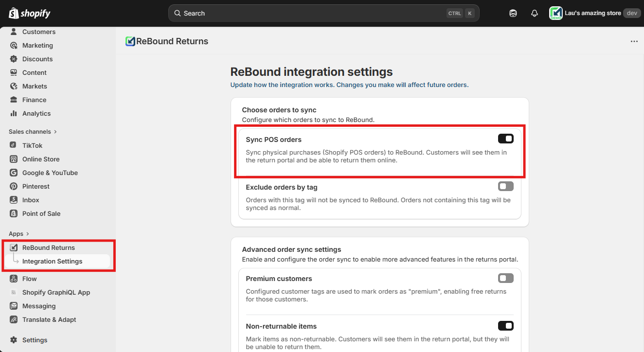Click the dev badge next to store name
This screenshot has height=352, width=644.
click(x=632, y=13)
